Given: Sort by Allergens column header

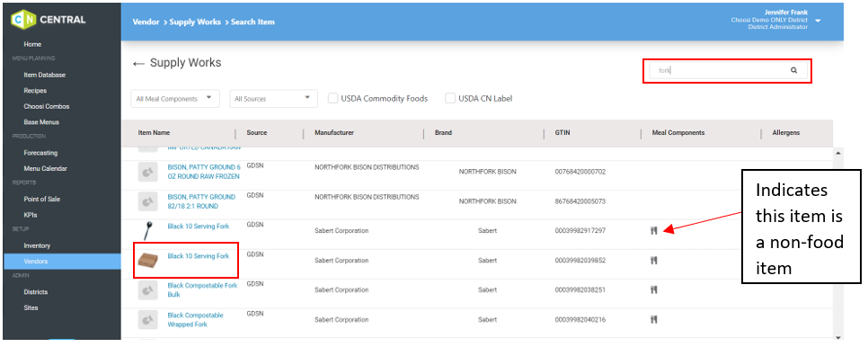Looking at the screenshot, I should tap(786, 133).
